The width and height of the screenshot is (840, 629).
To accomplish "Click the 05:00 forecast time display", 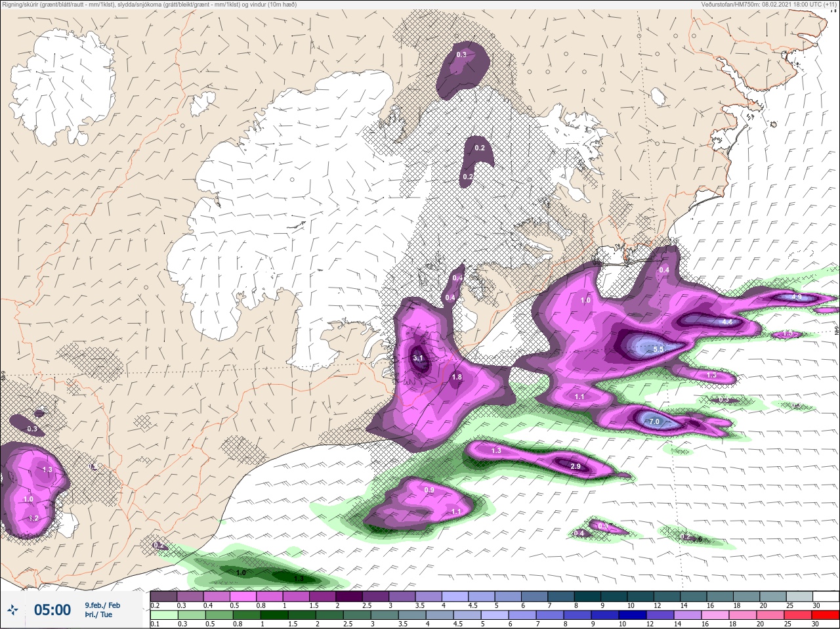I will (x=52, y=610).
